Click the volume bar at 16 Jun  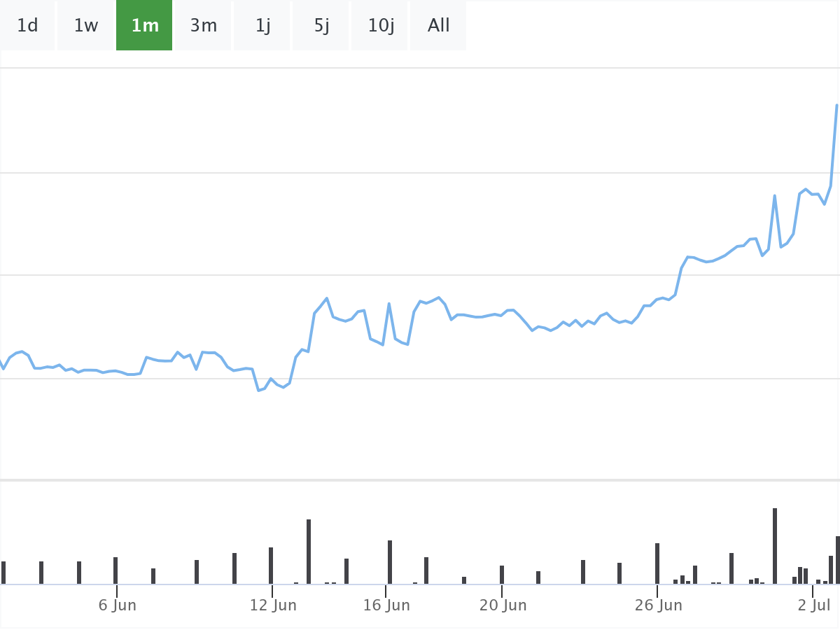click(390, 562)
